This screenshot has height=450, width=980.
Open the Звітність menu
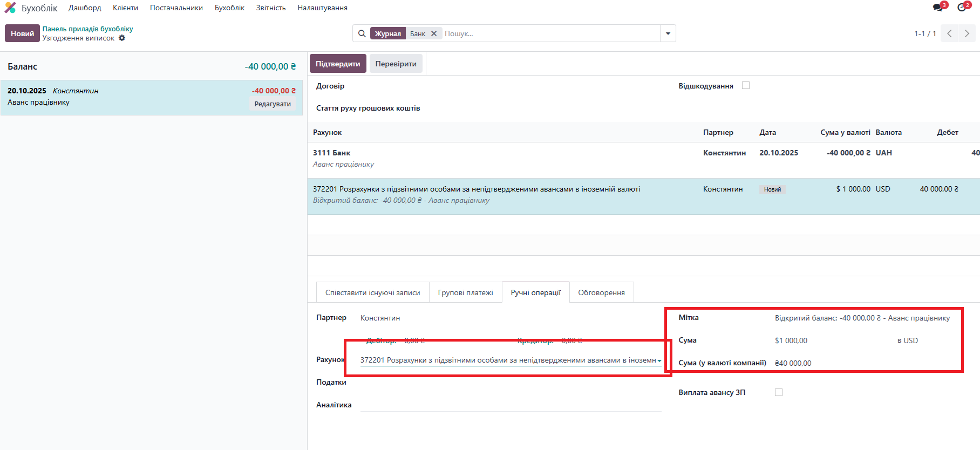[271, 8]
